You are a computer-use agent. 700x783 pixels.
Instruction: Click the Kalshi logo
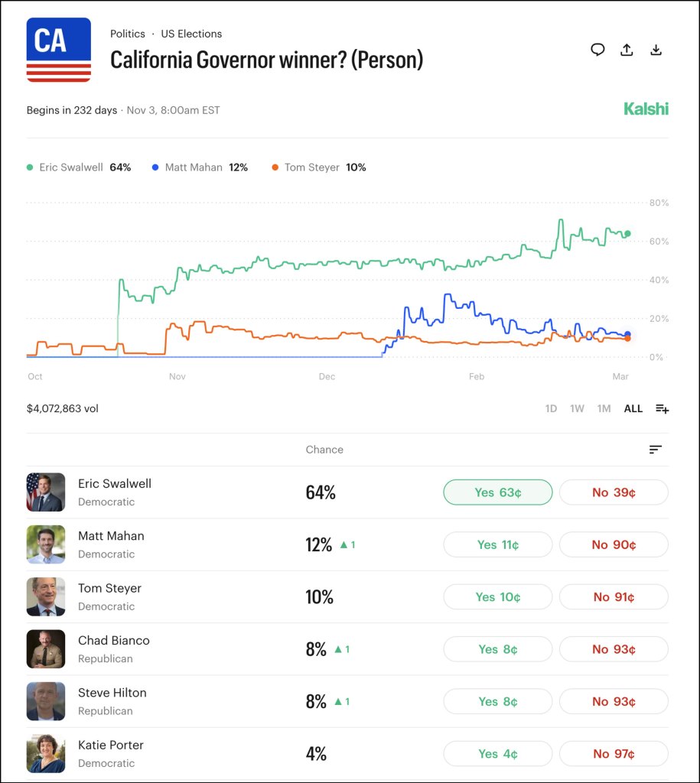point(646,109)
